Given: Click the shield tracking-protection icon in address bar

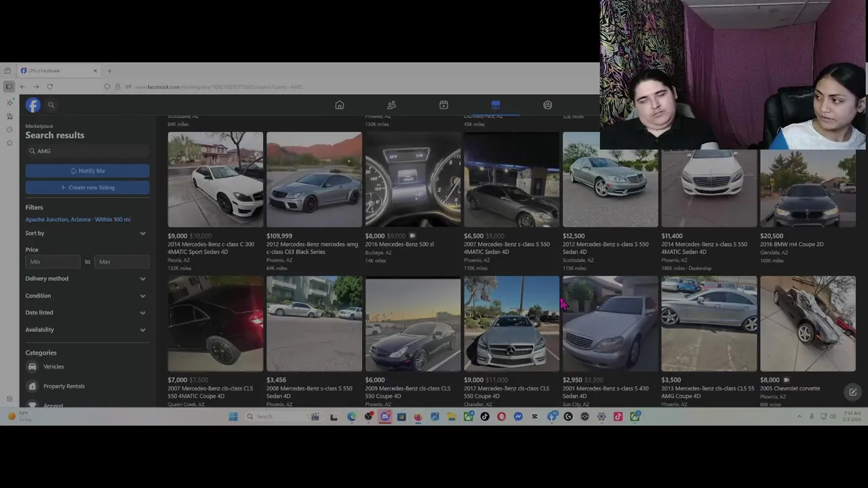Looking at the screenshot, I should point(107,87).
